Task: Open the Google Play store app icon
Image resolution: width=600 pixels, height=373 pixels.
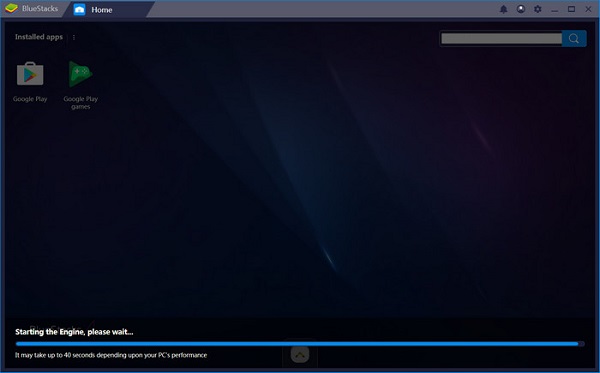Action: click(30, 73)
